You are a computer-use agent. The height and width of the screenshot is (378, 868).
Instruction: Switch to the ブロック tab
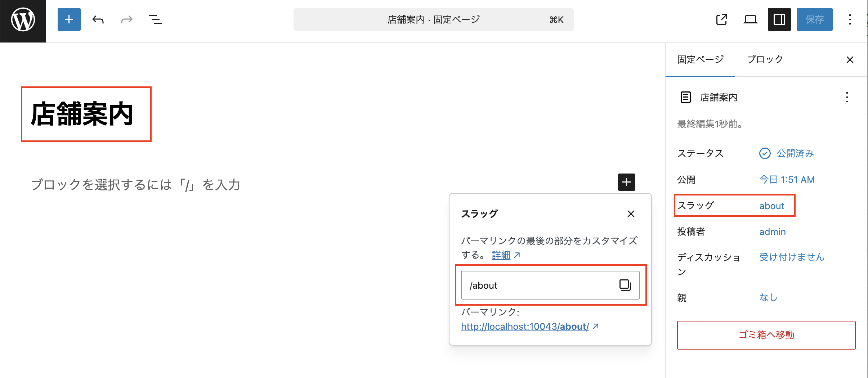(x=765, y=59)
